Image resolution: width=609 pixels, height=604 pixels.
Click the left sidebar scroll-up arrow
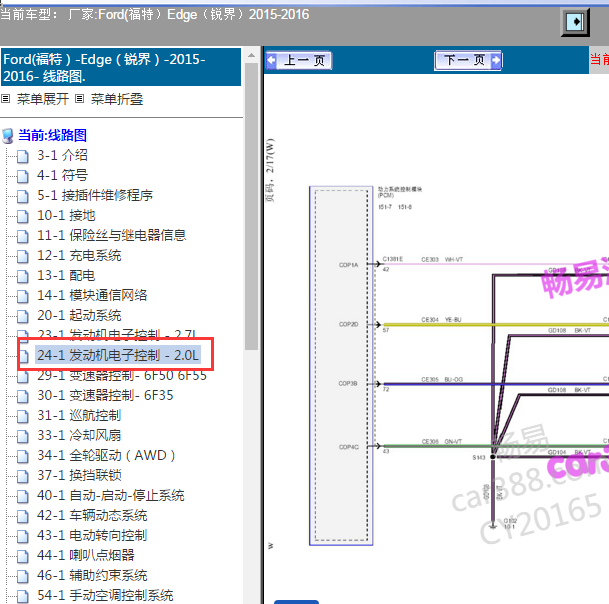click(252, 56)
